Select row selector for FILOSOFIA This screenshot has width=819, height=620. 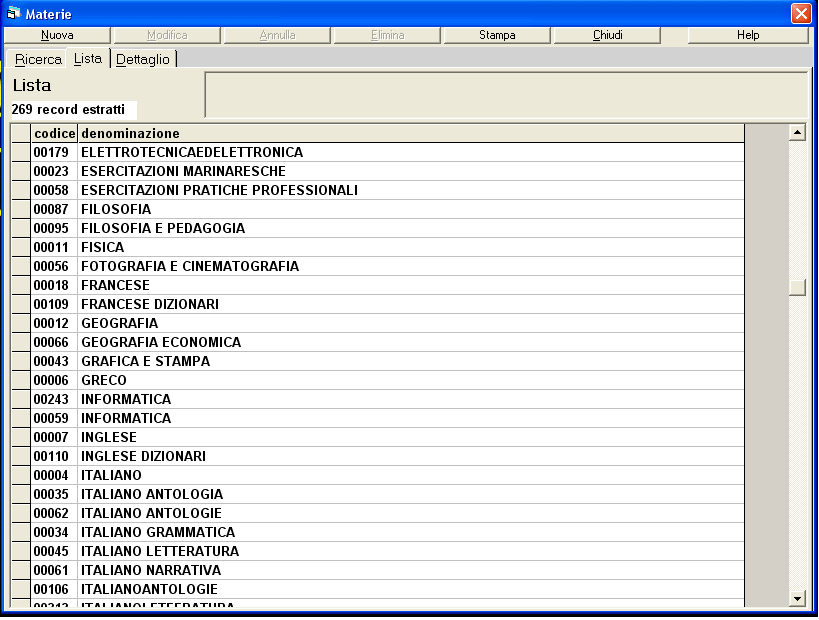coord(21,209)
